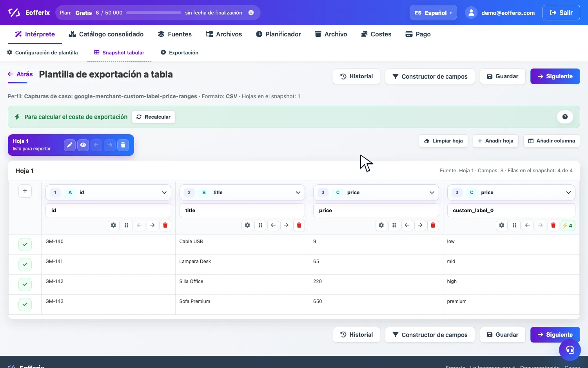
Task: Edit the custom_label_0 column name field
Action: click(x=511, y=210)
